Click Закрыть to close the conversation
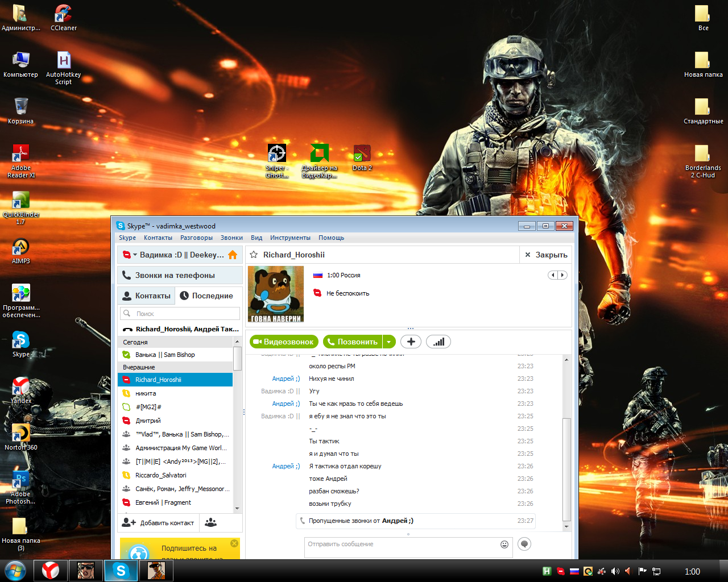This screenshot has width=728, height=582. coord(545,255)
